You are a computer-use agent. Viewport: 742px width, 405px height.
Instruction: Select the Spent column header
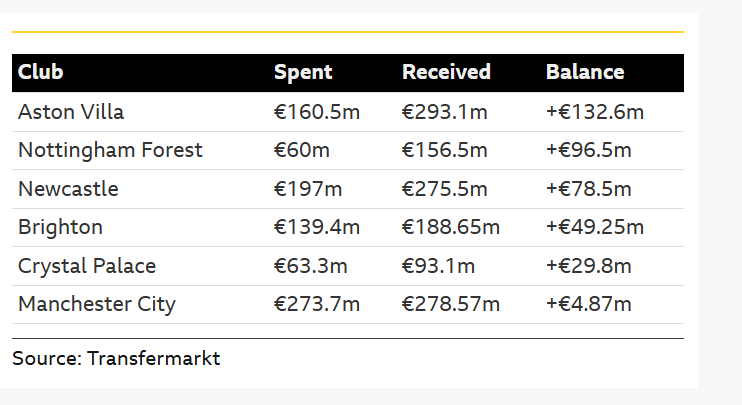[x=303, y=72]
